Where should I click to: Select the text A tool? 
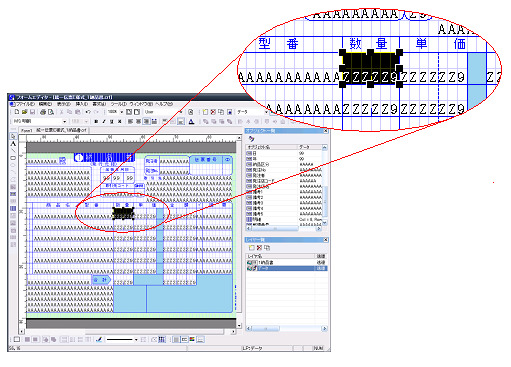pyautogui.click(x=13, y=144)
